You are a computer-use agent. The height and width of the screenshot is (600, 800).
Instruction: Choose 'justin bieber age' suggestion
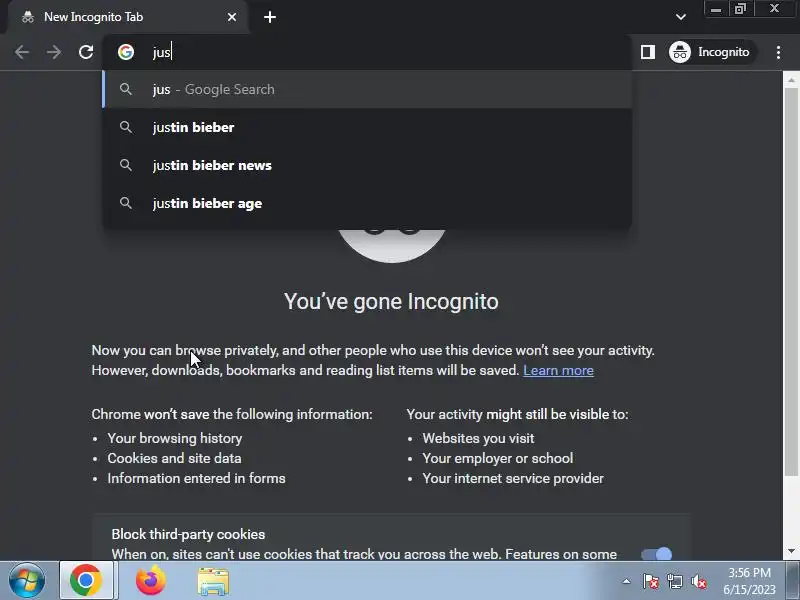(x=367, y=203)
